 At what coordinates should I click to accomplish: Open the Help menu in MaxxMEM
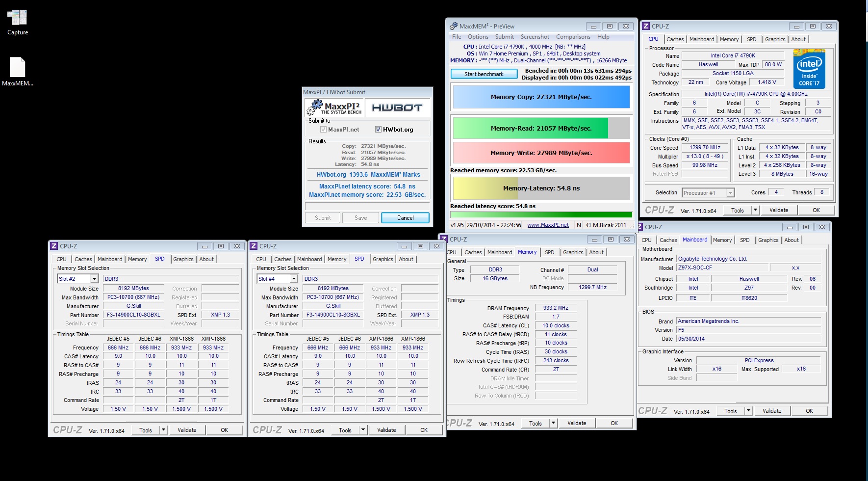(603, 37)
